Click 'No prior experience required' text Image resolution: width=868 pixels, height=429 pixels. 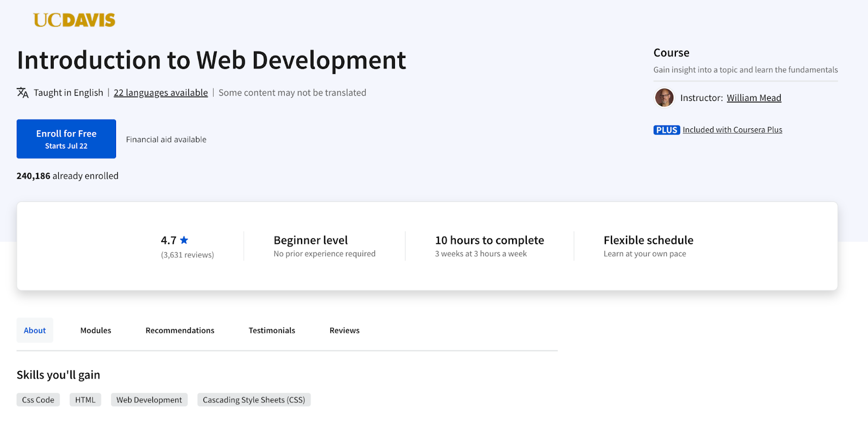coord(324,254)
